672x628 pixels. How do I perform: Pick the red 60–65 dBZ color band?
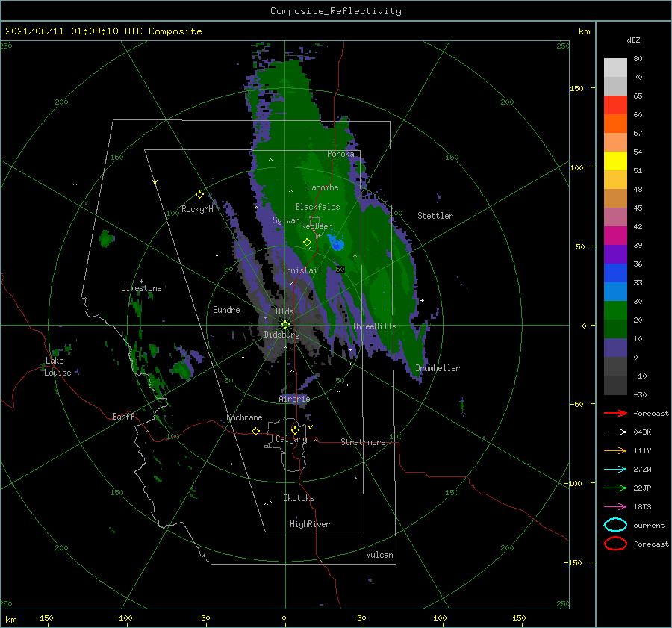coord(615,105)
